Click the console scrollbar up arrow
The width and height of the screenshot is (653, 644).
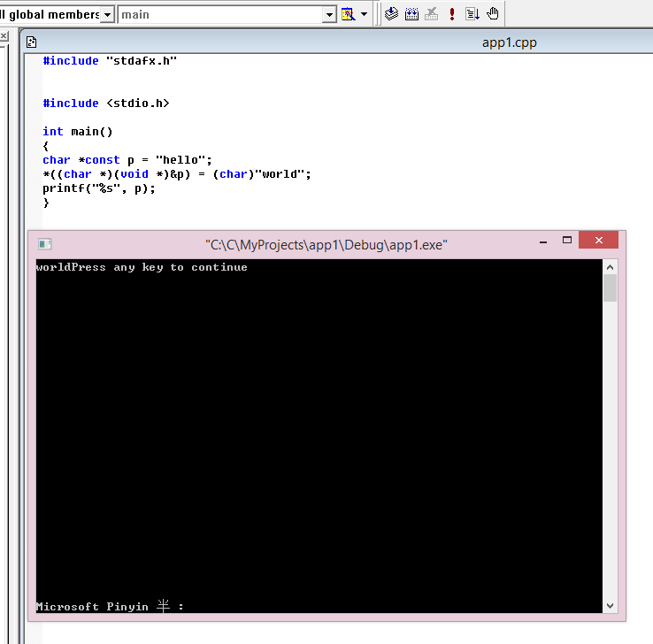click(x=611, y=267)
